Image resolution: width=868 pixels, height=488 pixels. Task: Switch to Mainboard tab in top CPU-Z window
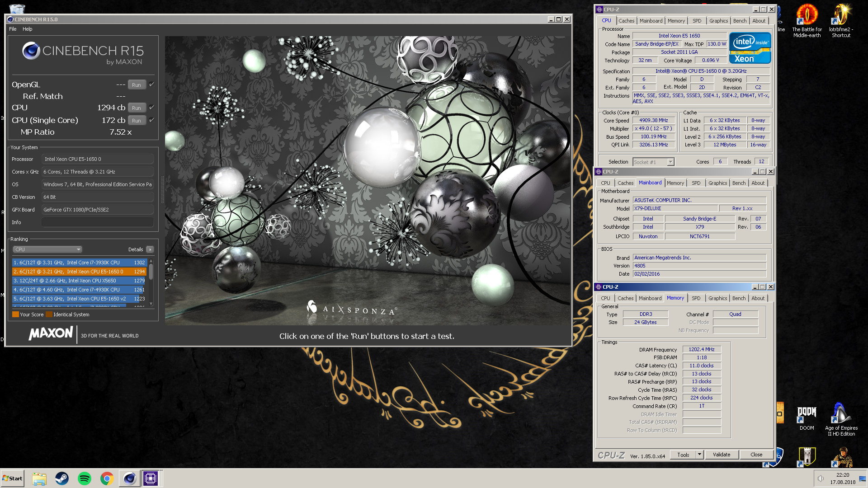point(651,21)
